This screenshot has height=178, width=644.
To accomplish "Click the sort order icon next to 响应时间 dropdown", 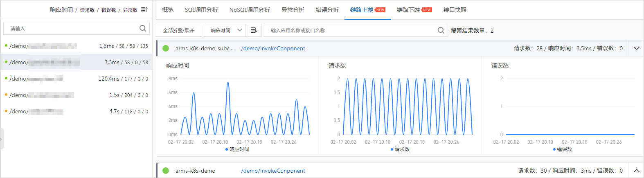I will pos(254,30).
